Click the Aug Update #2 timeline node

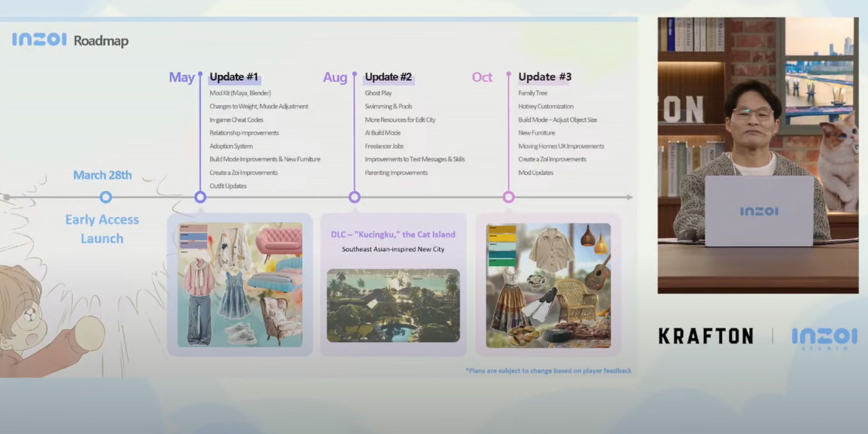(x=354, y=197)
